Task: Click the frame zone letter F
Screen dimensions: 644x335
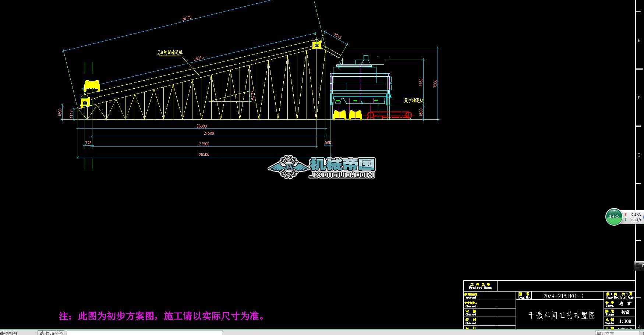Action: (x=639, y=98)
